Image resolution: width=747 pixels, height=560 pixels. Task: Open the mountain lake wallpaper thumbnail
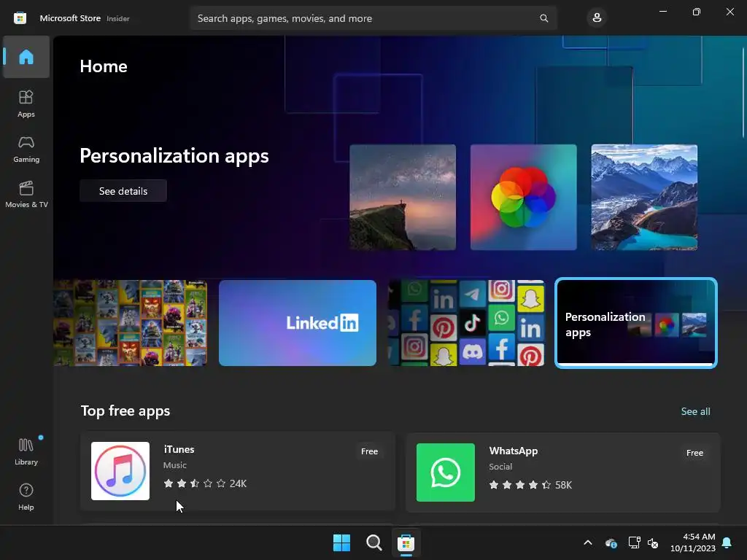[644, 197]
